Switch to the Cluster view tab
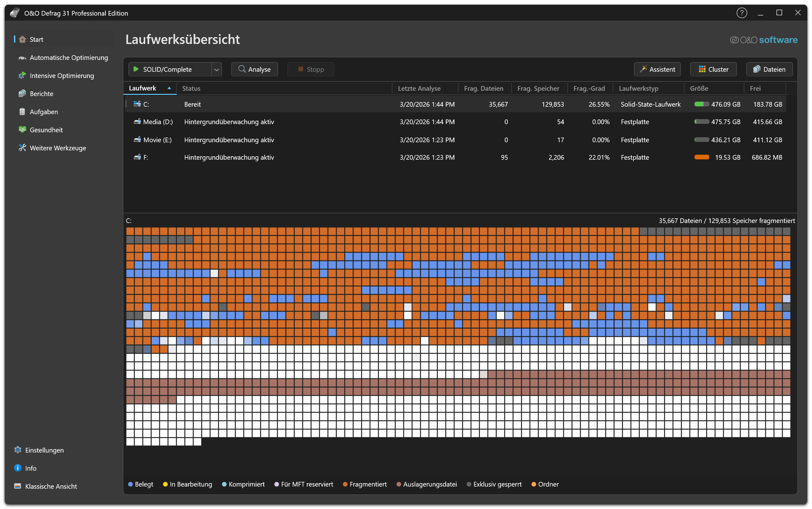 713,69
